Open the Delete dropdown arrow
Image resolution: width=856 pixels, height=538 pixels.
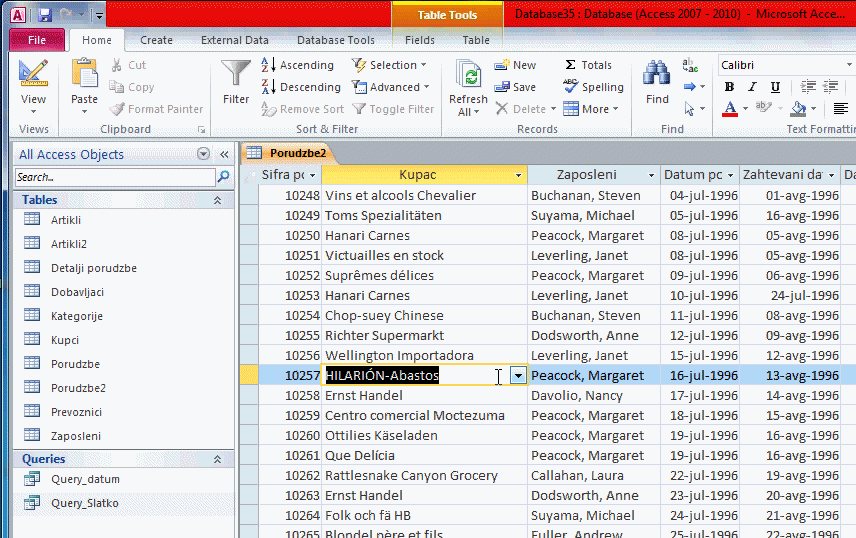pyautogui.click(x=553, y=109)
